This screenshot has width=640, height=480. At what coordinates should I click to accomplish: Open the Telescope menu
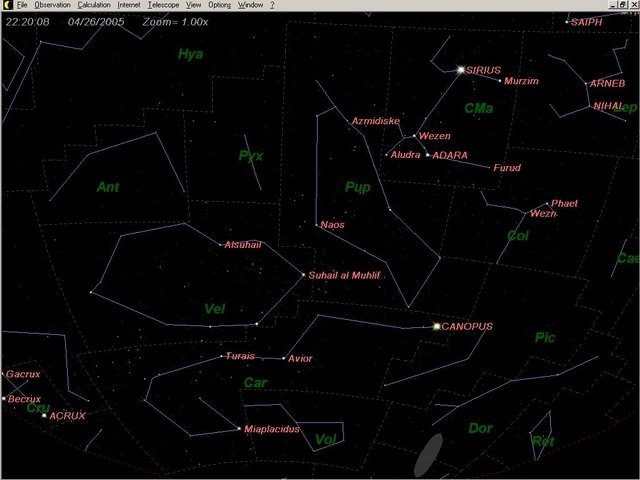[x=164, y=5]
